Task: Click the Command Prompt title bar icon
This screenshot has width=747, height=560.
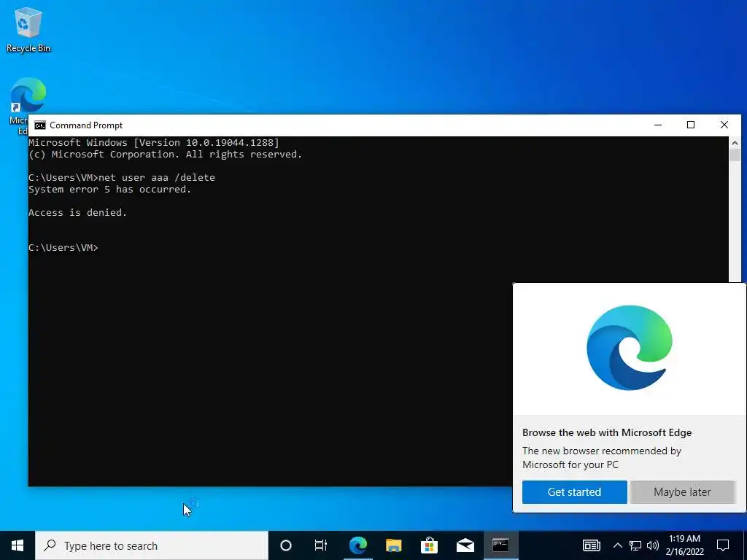Action: [40, 125]
